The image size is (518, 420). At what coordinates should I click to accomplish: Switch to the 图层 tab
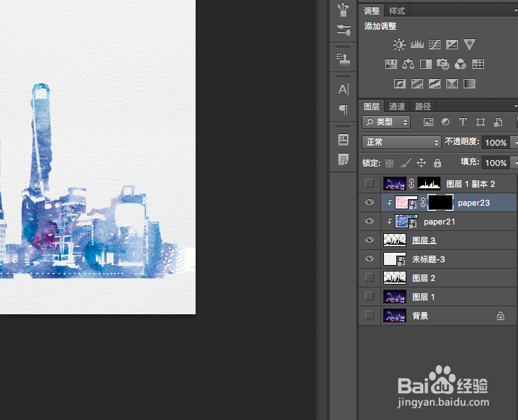click(372, 106)
